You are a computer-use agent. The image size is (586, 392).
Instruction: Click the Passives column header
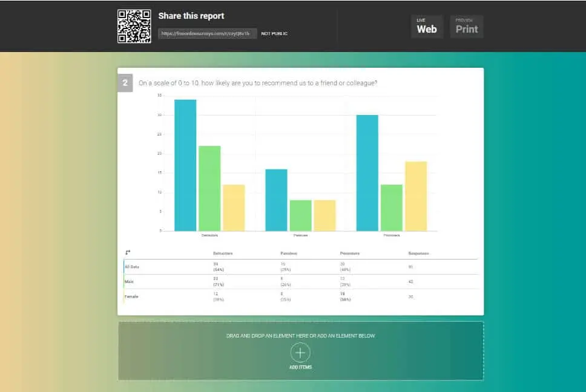tap(288, 253)
